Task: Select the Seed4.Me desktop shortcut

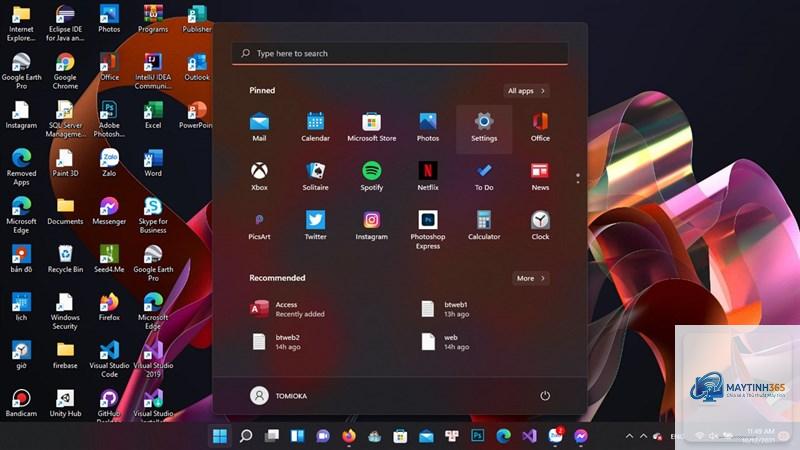Action: (x=109, y=259)
